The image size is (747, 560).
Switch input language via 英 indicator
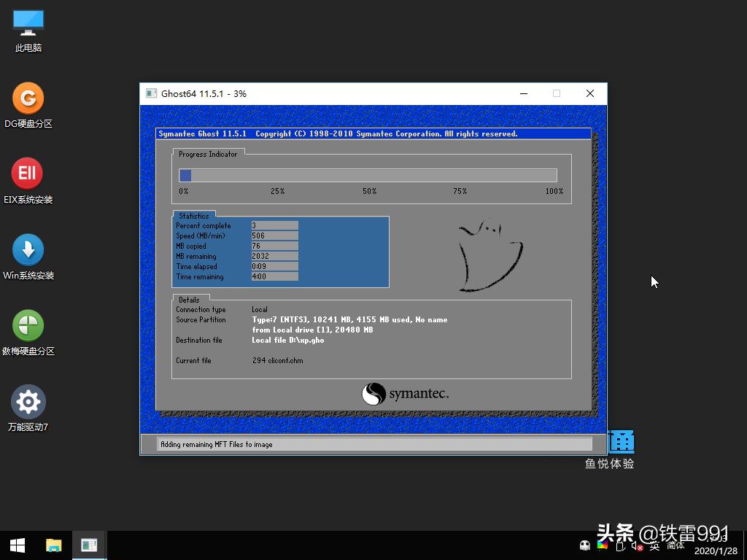coord(654,545)
